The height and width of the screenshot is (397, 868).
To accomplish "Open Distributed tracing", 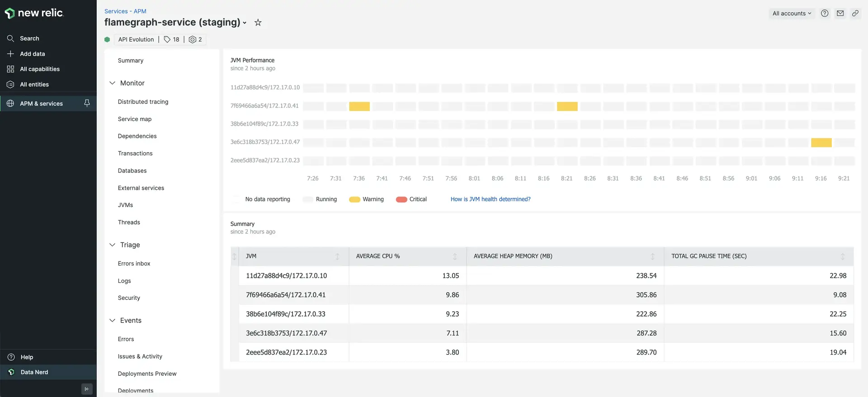I will (143, 102).
